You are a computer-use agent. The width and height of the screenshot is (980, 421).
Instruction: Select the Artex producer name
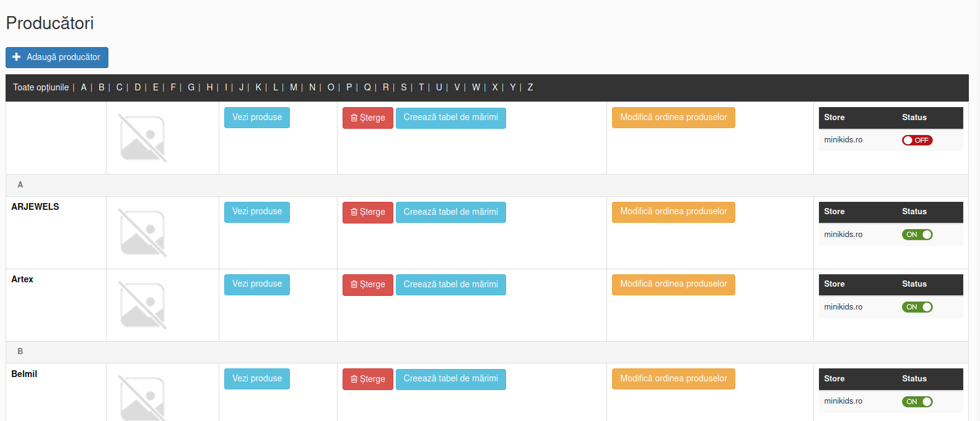tap(22, 279)
